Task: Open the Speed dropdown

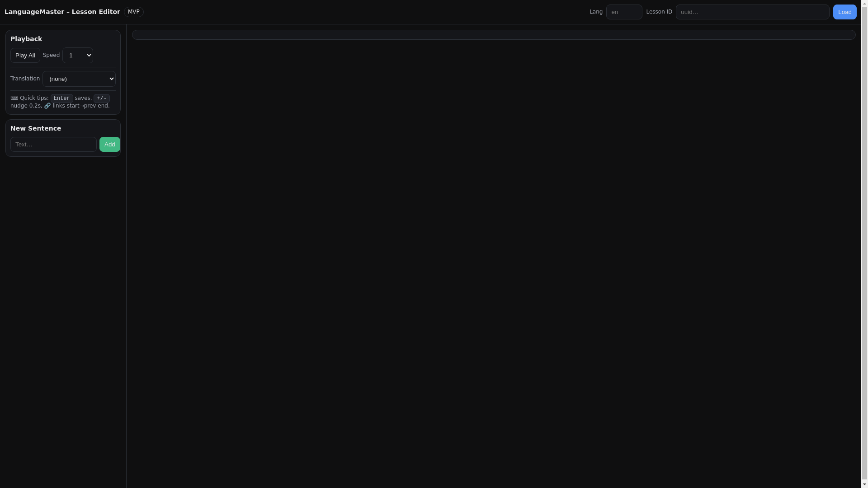Action: tap(78, 56)
